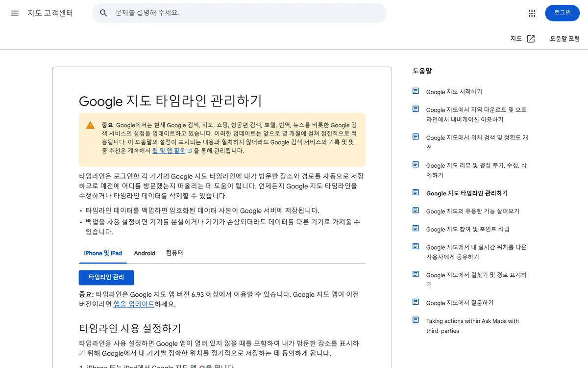The height and width of the screenshot is (368, 588).
Task: Open 위치 검색 및 정확도 개선 article
Action: [477, 142]
